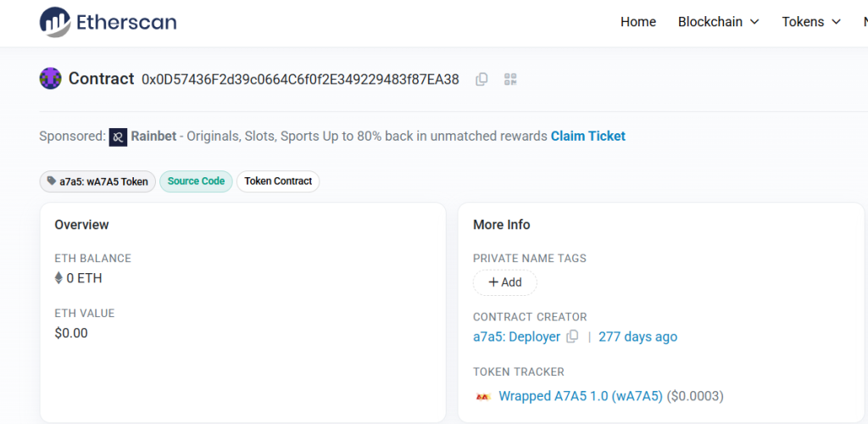Click the Rainbet sponsor logo icon
868x424 pixels.
click(118, 137)
